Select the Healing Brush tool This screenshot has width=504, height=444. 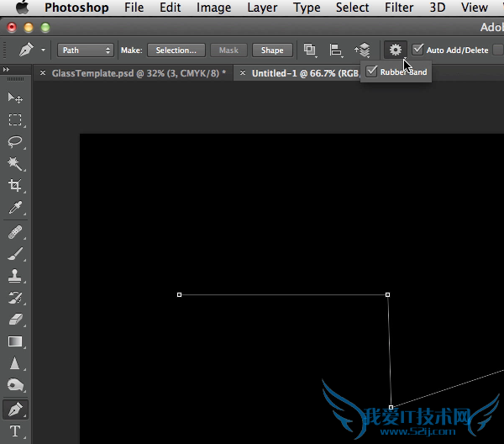15,232
